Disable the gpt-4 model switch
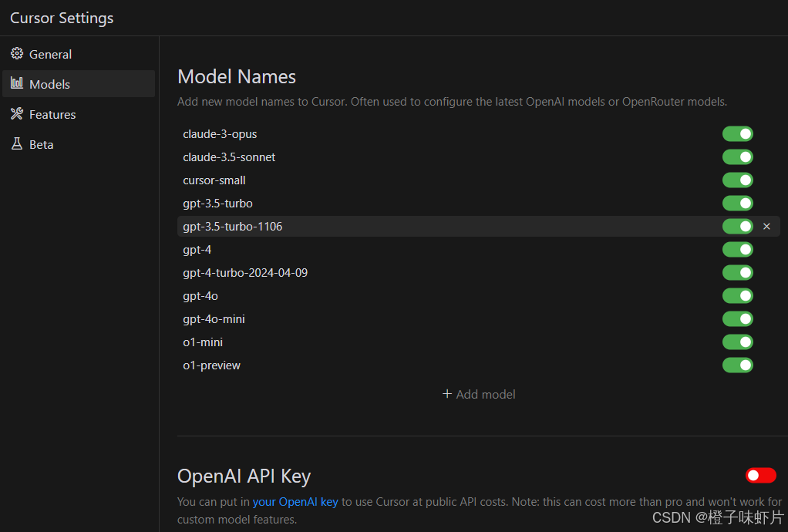 737,250
